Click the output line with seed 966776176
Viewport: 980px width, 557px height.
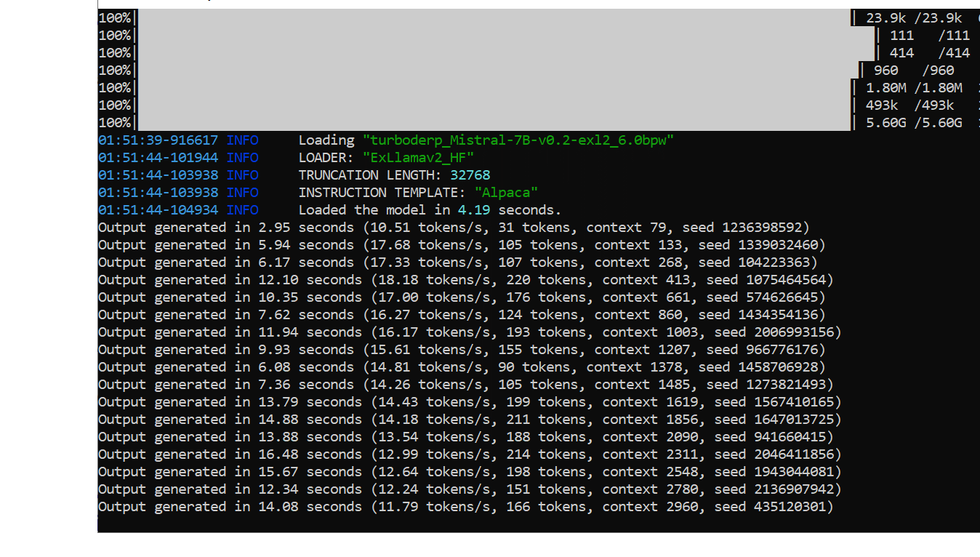[x=462, y=350]
